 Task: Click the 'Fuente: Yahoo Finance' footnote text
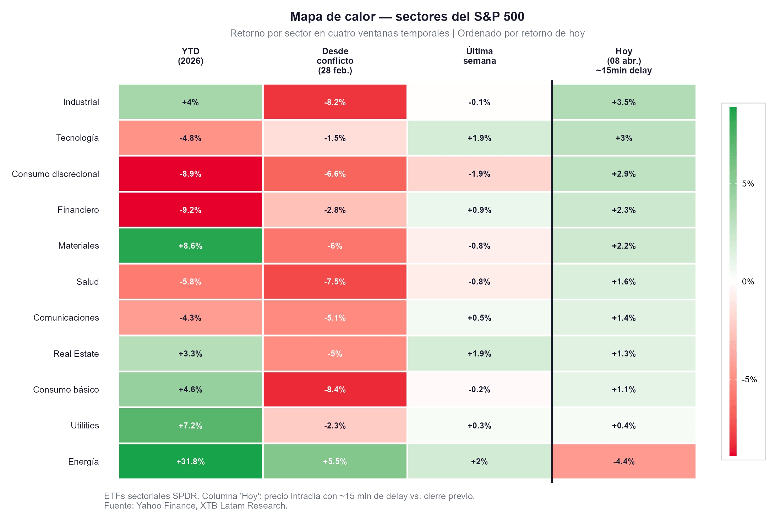coord(196,506)
